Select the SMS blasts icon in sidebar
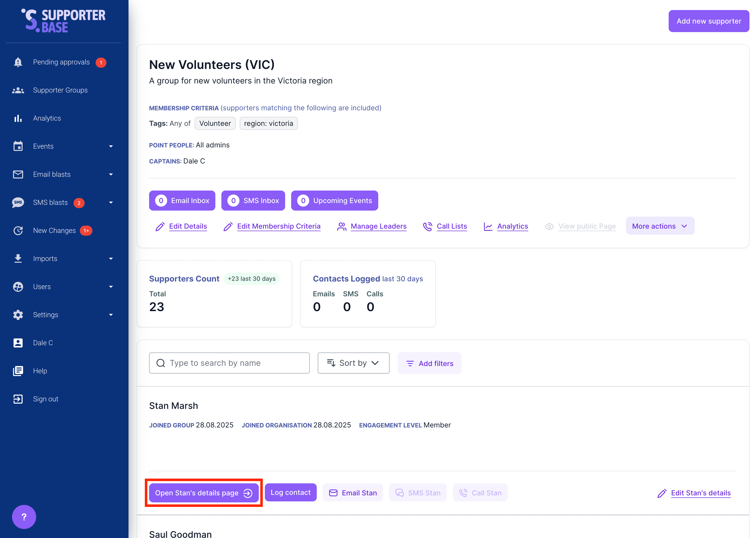This screenshot has width=756, height=538. tap(18, 202)
